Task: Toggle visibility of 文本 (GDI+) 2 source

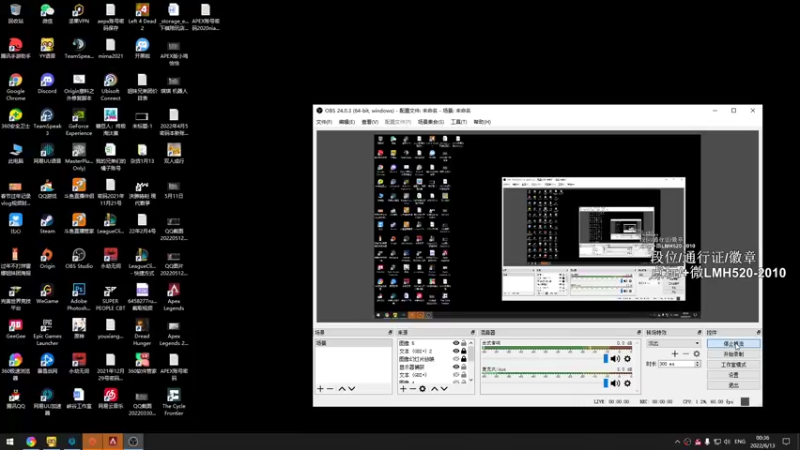Action: [x=456, y=351]
